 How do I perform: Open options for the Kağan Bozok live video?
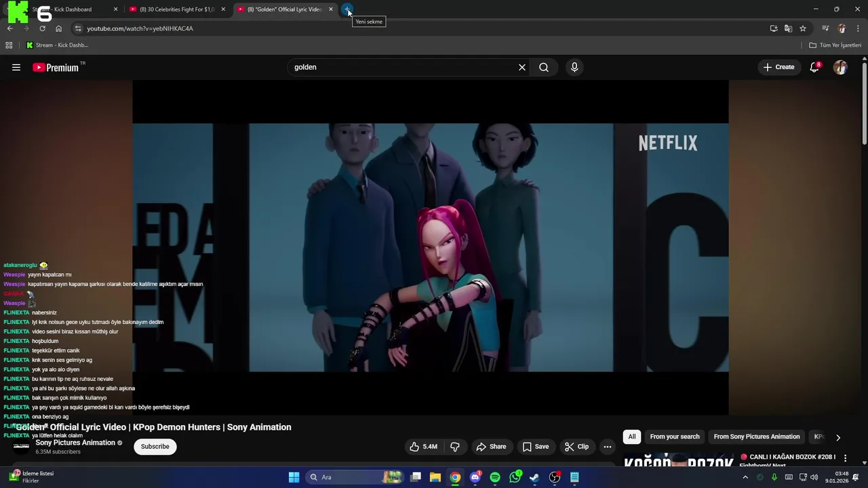pos(845,458)
